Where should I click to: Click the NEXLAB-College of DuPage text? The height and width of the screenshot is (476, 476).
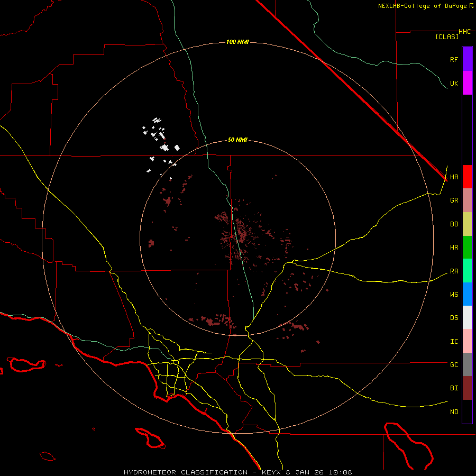(423, 6)
